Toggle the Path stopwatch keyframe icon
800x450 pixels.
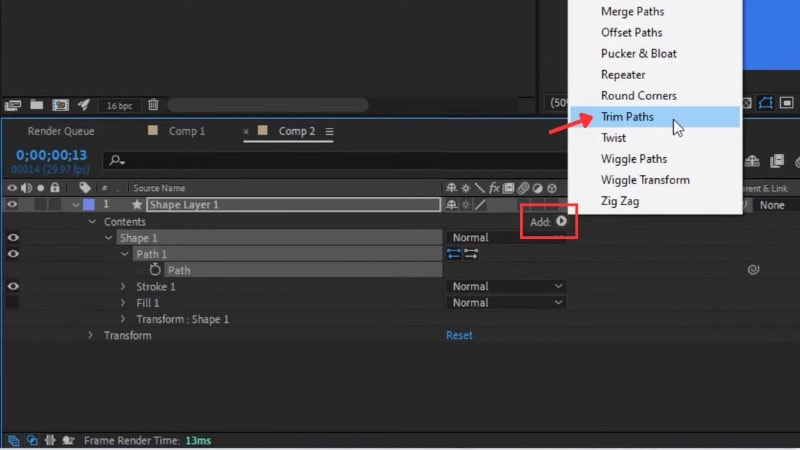point(155,269)
